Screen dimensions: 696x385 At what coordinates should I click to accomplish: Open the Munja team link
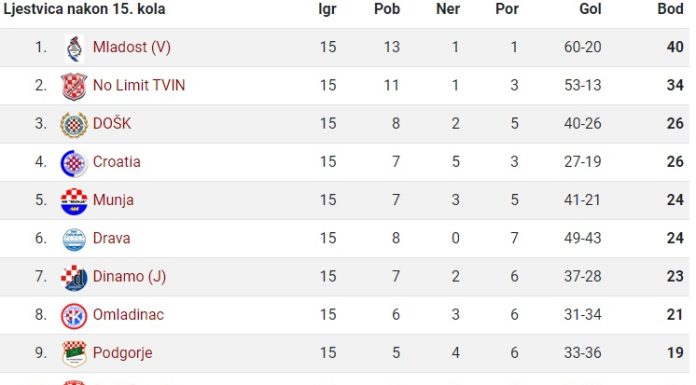[113, 200]
